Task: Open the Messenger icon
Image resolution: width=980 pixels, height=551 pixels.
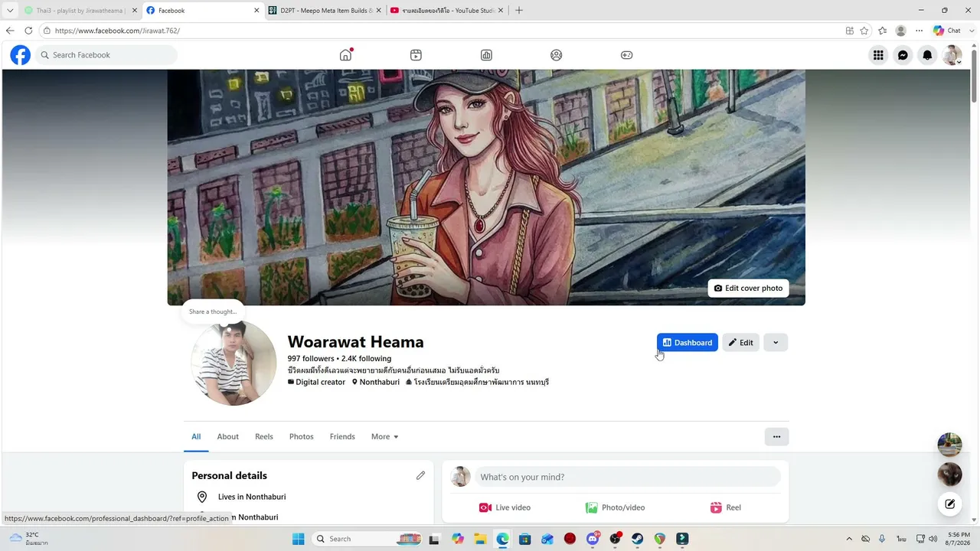Action: [x=903, y=55]
